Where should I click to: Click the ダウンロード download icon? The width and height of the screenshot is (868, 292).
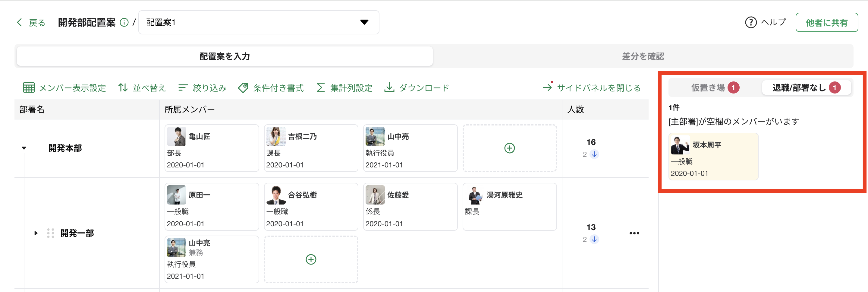coord(389,88)
